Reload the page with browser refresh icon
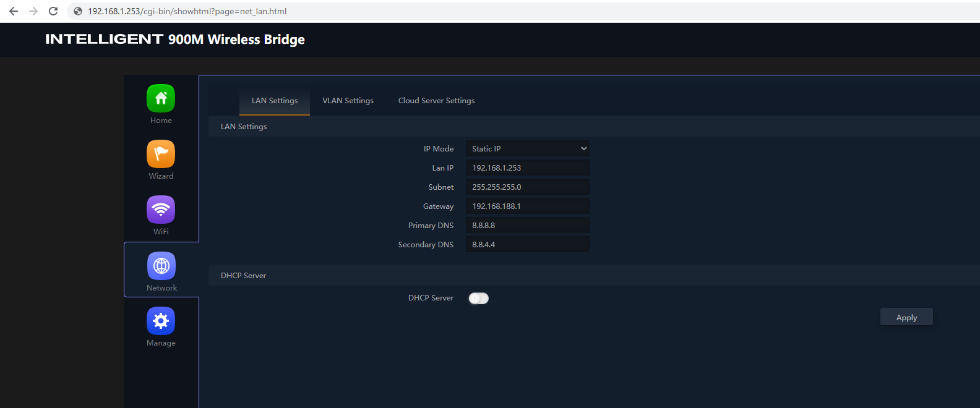The image size is (980, 408). click(x=53, y=11)
